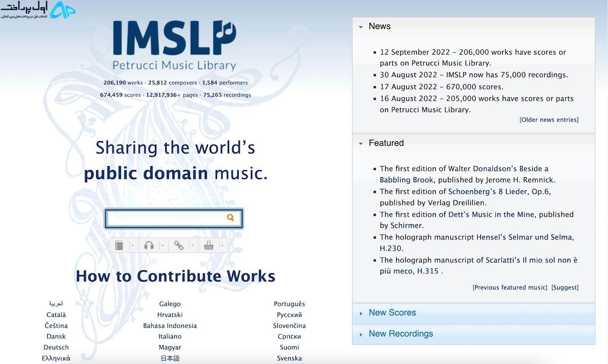Click the 12,917,936+ pages statistic
The width and height of the screenshot is (608, 364).
click(172, 95)
